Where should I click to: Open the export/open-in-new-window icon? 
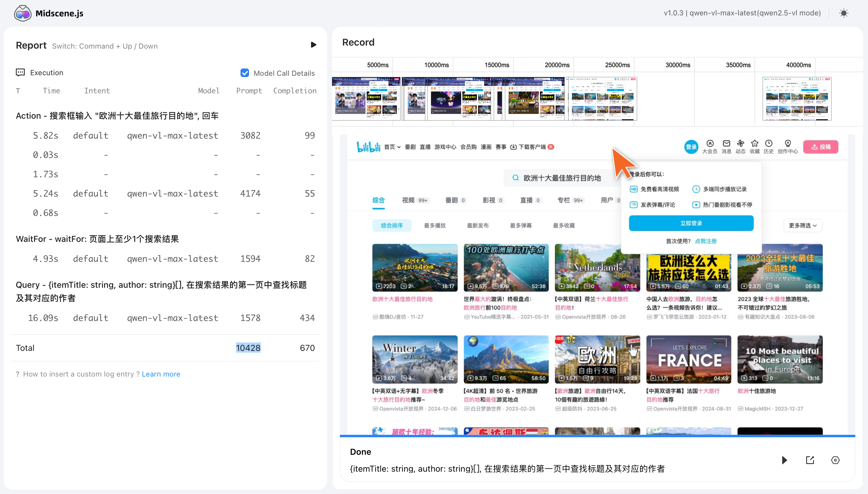[x=810, y=460]
